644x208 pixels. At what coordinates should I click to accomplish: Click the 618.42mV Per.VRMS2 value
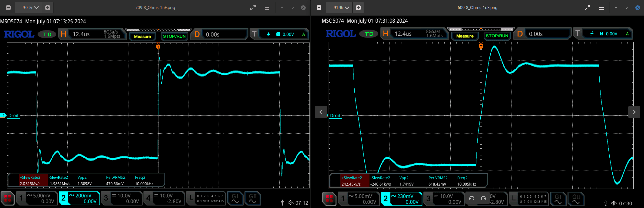coord(437,184)
